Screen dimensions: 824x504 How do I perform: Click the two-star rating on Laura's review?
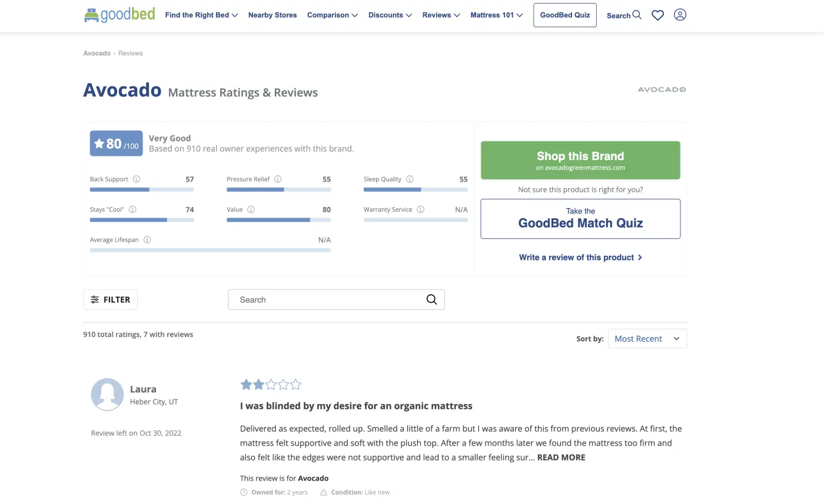click(x=271, y=385)
